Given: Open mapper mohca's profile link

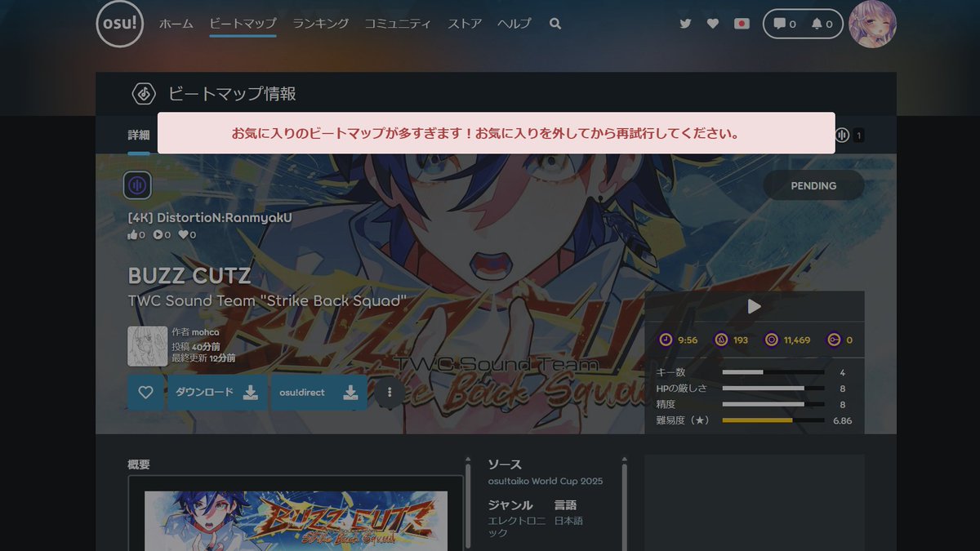Looking at the screenshot, I should tap(205, 332).
